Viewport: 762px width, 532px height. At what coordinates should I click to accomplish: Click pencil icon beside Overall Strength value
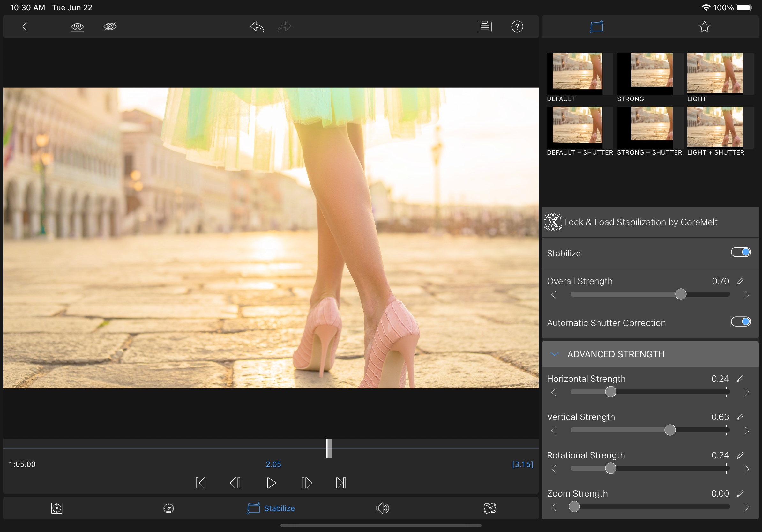click(x=740, y=281)
